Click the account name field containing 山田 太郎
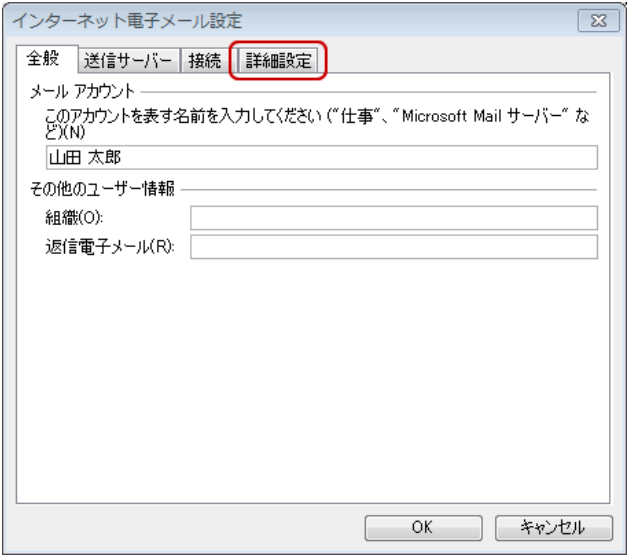The width and height of the screenshot is (631, 559). [321, 157]
